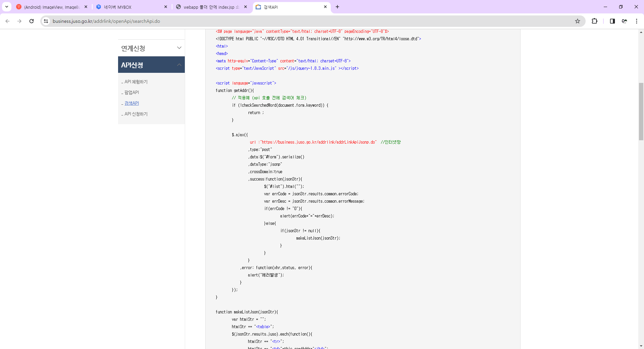Click the DOCTYPE declaration line
The image size is (644, 349).
[318, 39]
